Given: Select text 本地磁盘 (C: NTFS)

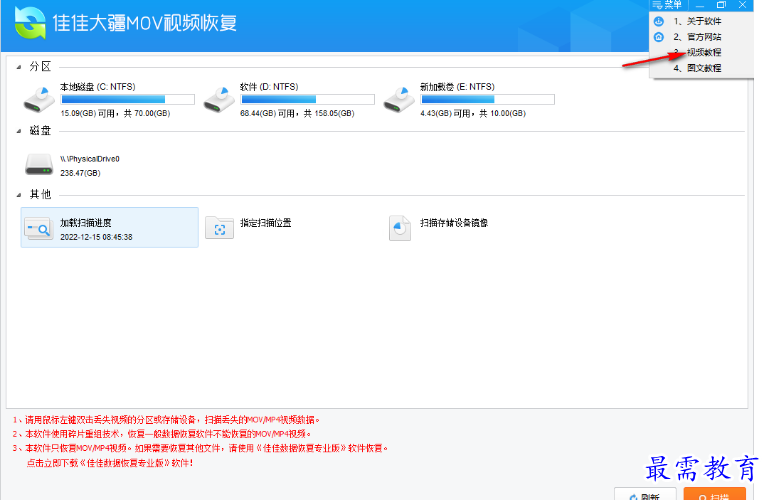Looking at the screenshot, I should pos(98,87).
